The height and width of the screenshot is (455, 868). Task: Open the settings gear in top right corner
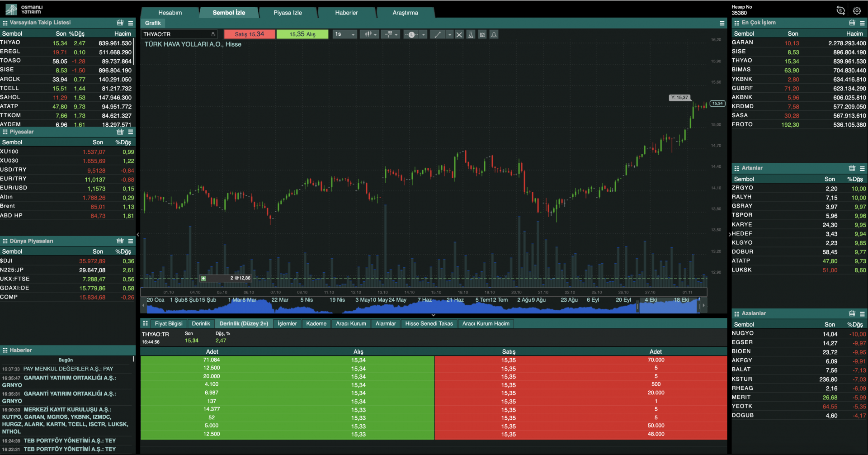tap(858, 9)
